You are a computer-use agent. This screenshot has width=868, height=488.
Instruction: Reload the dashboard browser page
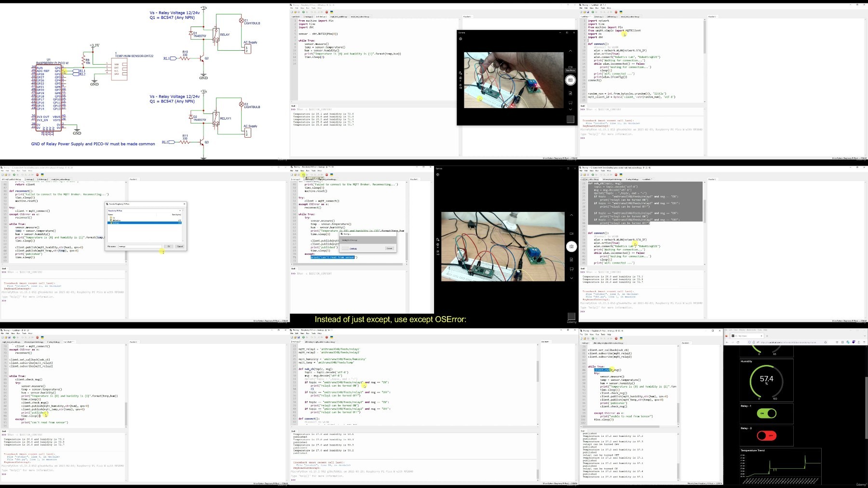[738, 342]
